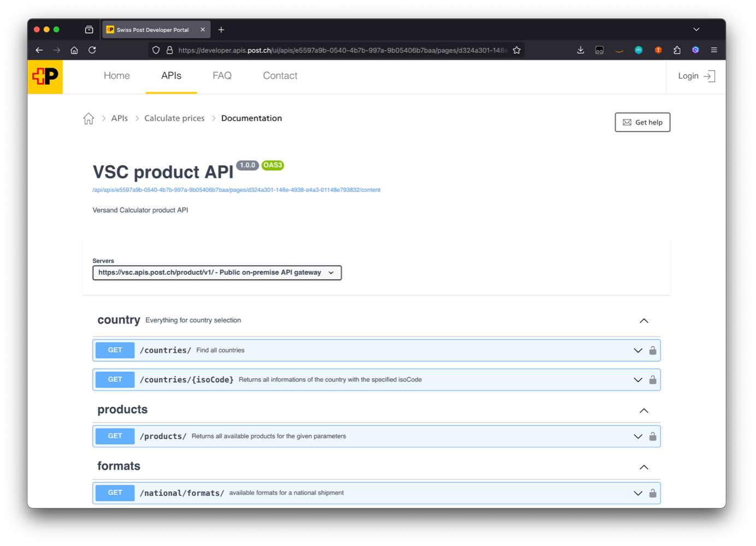Collapse the formats section

point(644,467)
